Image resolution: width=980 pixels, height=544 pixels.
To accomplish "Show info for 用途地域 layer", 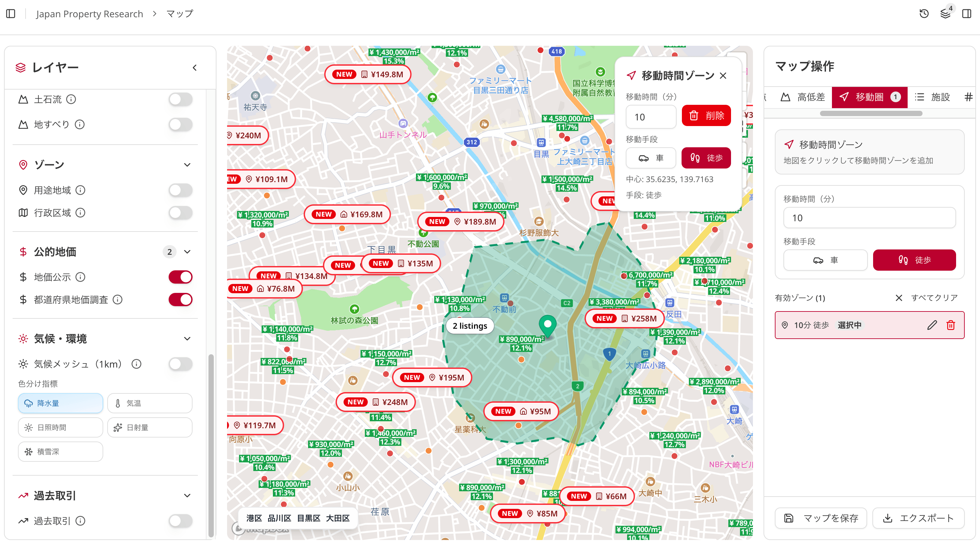I will click(80, 190).
